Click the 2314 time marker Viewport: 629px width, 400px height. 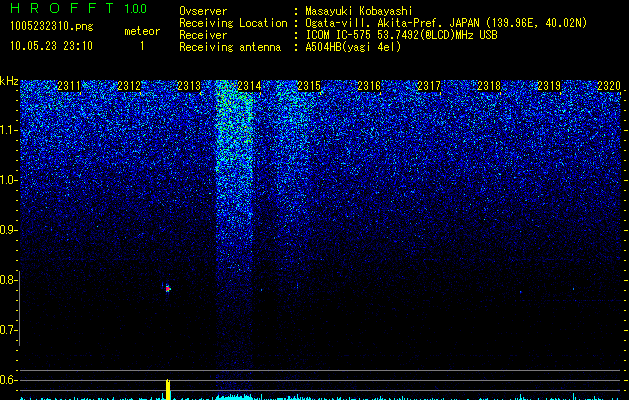pos(249,86)
